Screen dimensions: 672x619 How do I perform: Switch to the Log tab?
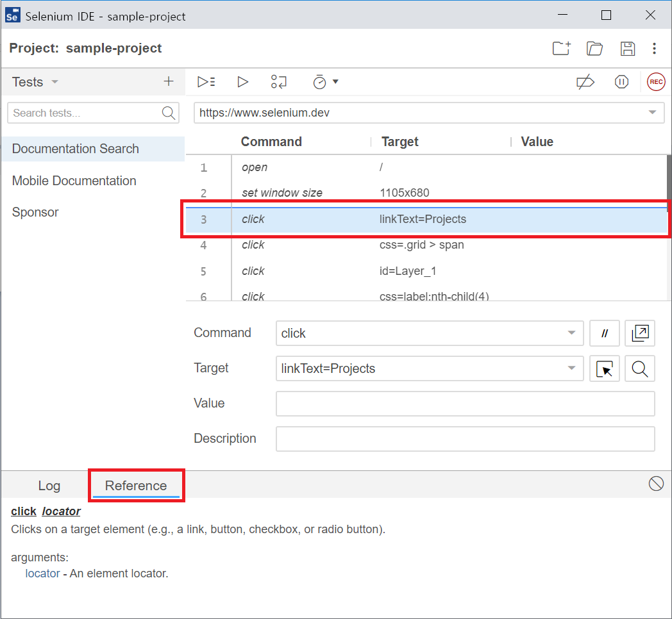pyautogui.click(x=49, y=486)
